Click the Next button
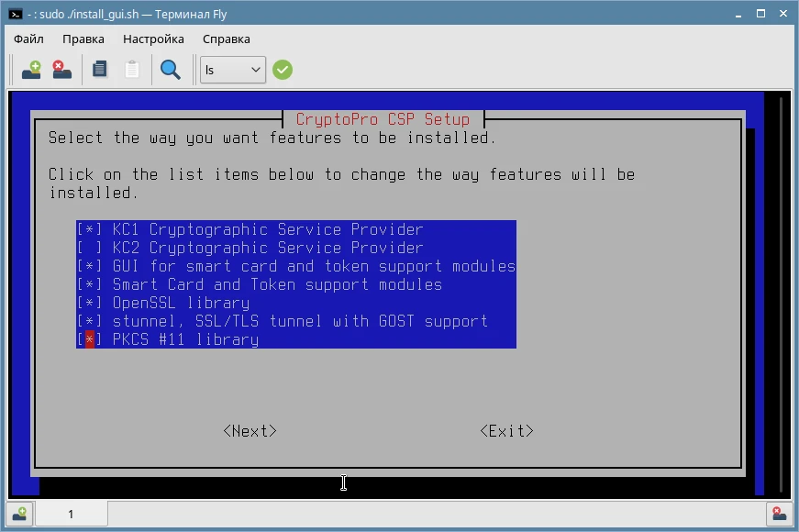799x532 pixels. point(250,431)
